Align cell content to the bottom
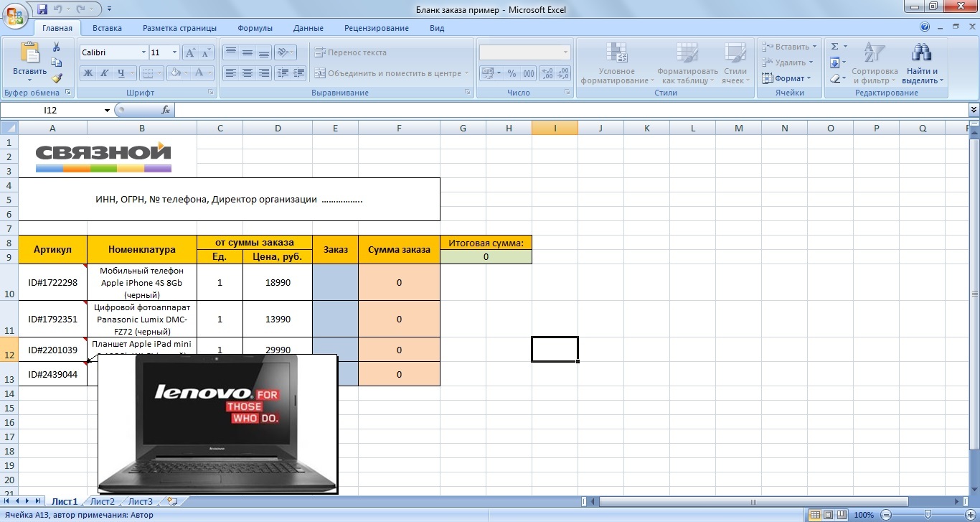 pyautogui.click(x=264, y=52)
